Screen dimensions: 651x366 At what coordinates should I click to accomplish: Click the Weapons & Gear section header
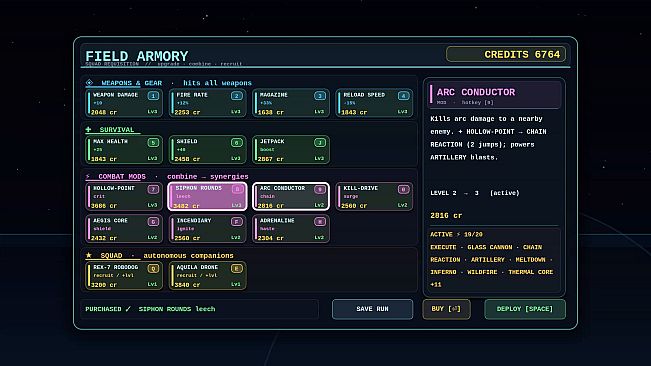point(132,83)
